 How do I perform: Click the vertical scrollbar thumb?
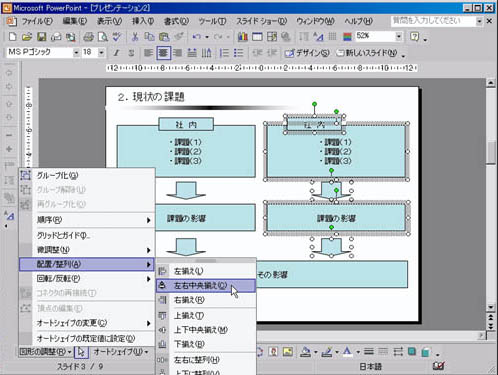pos(491,152)
